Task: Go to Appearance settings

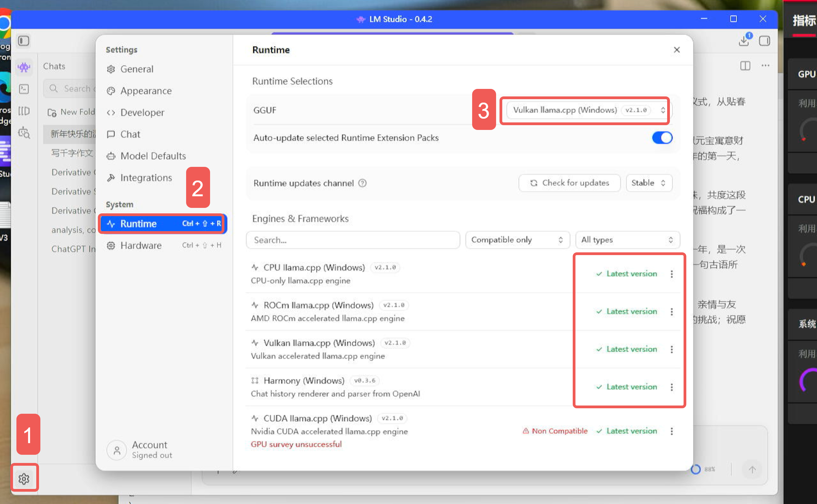Action: pos(146,91)
